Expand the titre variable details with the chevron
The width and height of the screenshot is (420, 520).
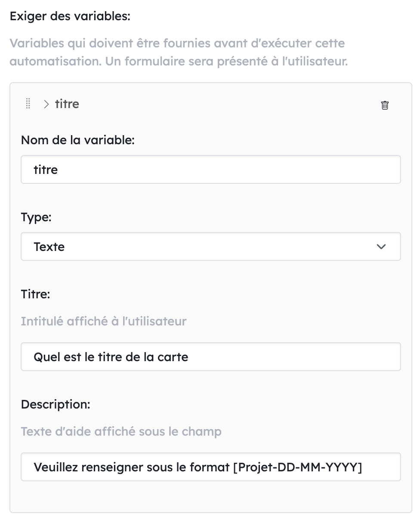coord(46,104)
